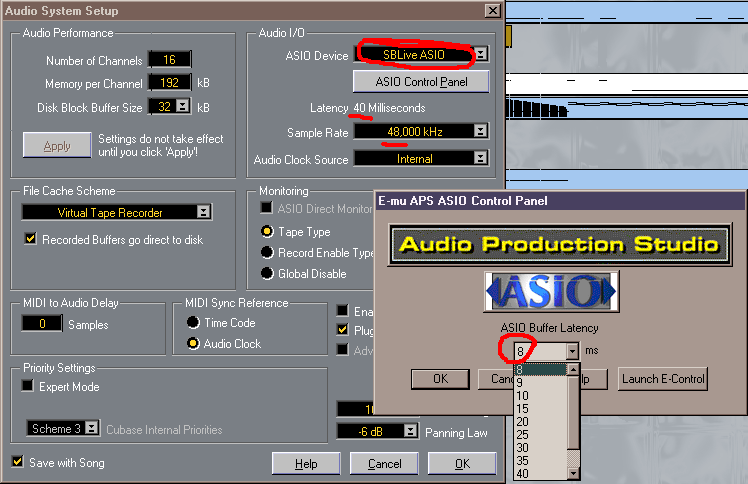Click Apply in Audio Performance
Viewport: 748px width, 484px height.
point(57,145)
